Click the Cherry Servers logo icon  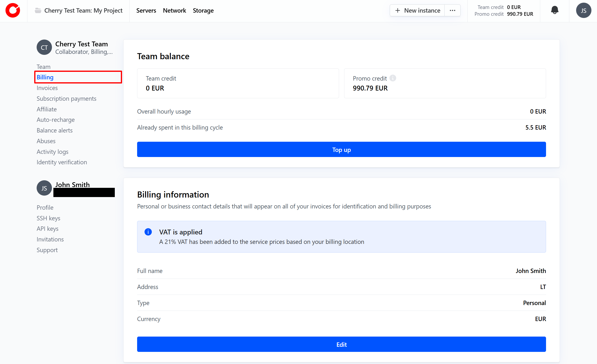[13, 10]
